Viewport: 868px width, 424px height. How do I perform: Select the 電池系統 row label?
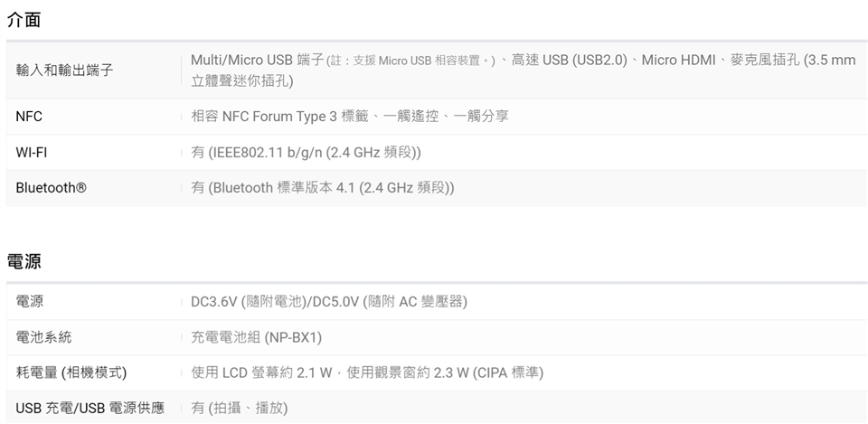click(43, 337)
